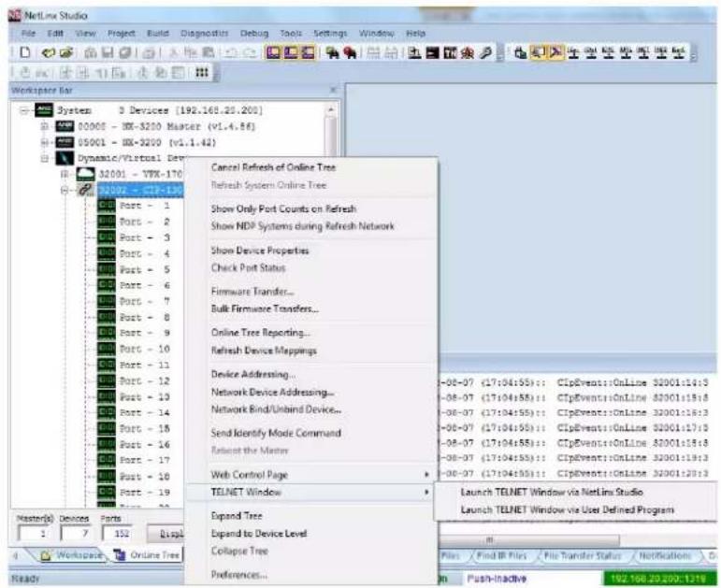The height and width of the screenshot is (588, 721).
Task: Click the Workspace tab's folder icon
Action: tap(46, 555)
